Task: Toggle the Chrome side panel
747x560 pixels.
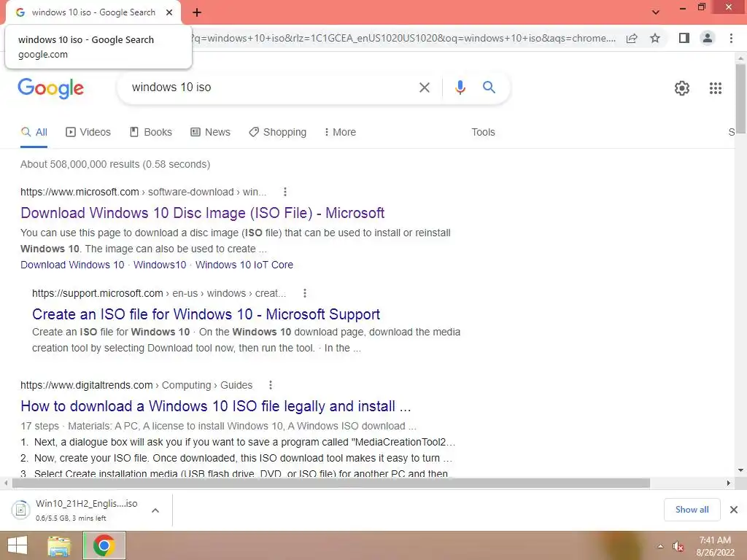Action: coord(684,38)
